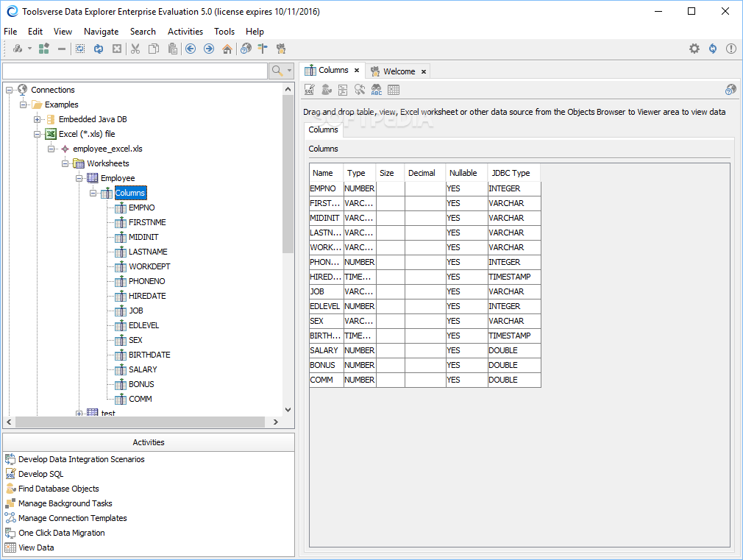Open the View Data activity
This screenshot has width=743, height=560.
[x=36, y=547]
